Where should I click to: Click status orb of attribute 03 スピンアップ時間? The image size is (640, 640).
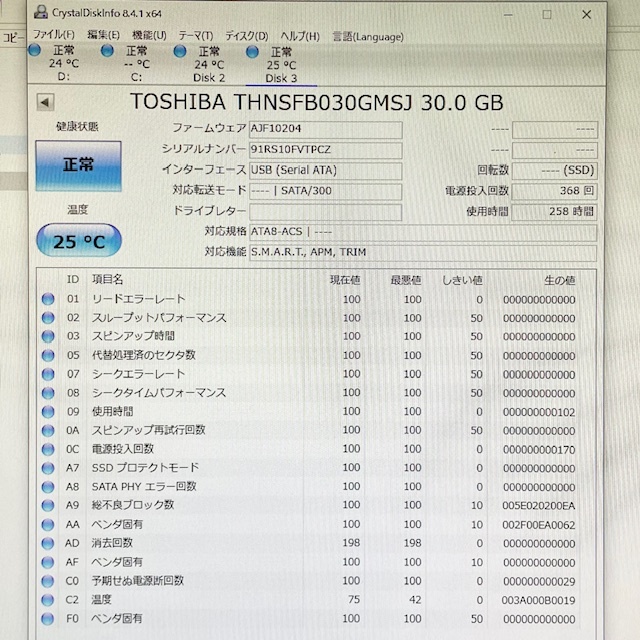(x=48, y=336)
